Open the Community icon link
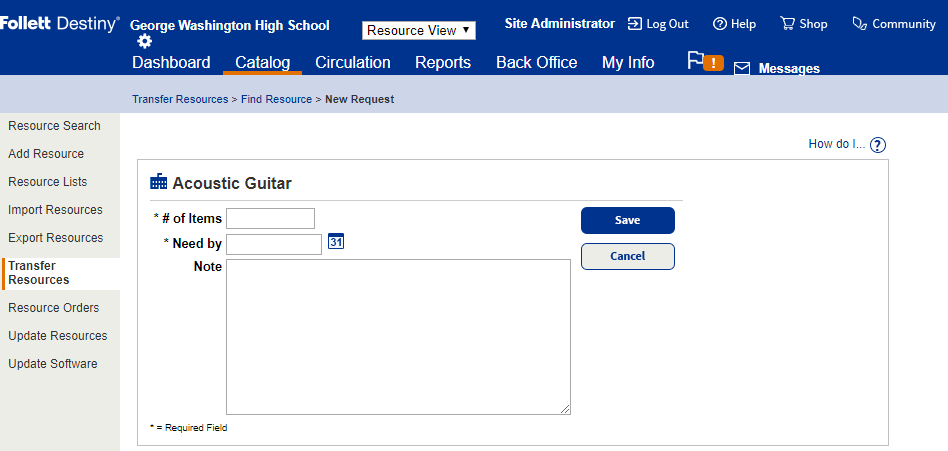Viewport: 948px width, 451px height. [859, 24]
